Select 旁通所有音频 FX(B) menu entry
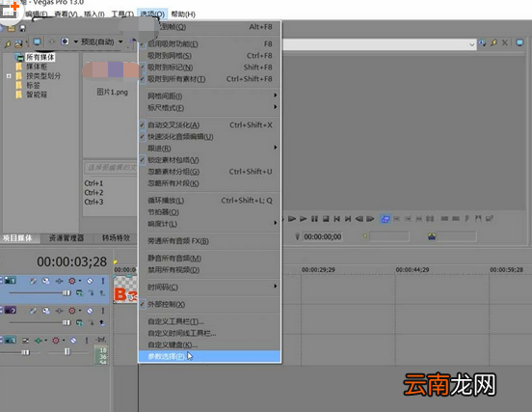The height and width of the screenshot is (412, 532). tap(209, 241)
